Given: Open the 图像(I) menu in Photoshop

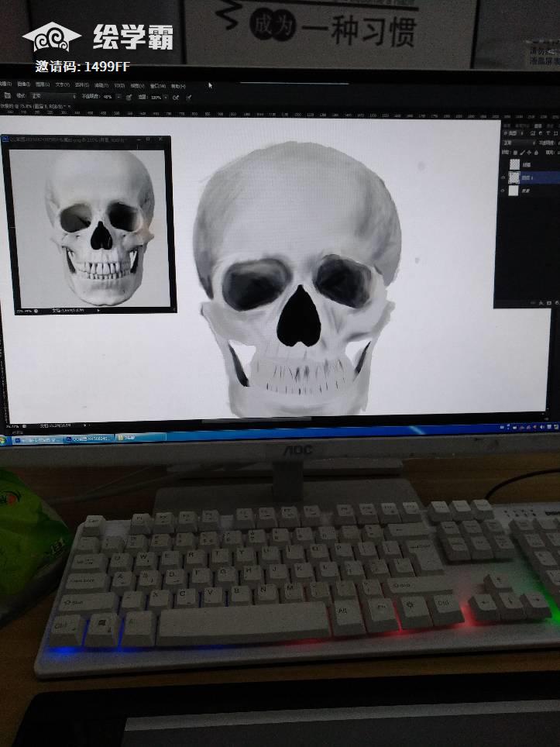Looking at the screenshot, I should pos(24,84).
